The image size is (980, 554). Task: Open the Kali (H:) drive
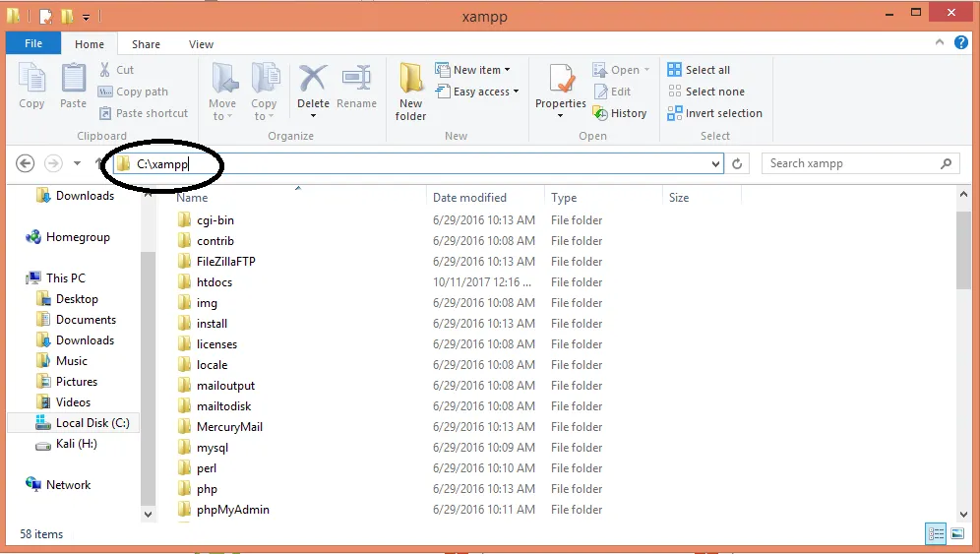[x=66, y=444]
